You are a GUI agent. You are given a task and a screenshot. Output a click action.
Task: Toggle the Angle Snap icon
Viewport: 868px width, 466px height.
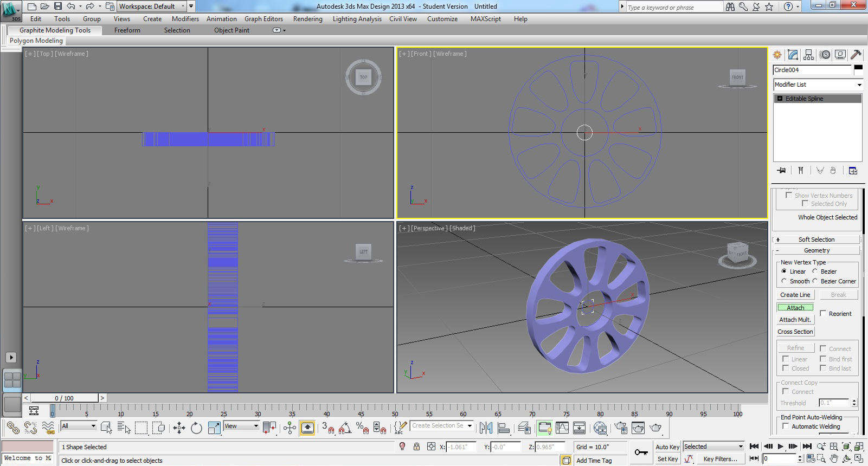click(345, 428)
